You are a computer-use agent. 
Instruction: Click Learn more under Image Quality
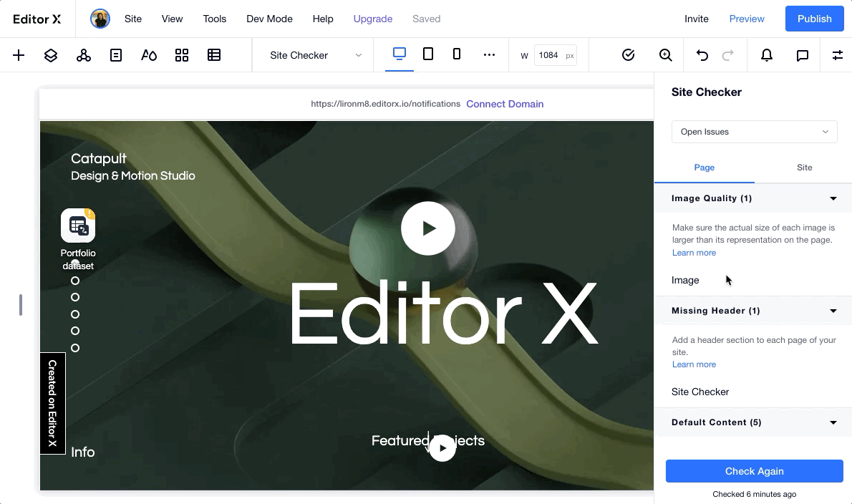[694, 253]
